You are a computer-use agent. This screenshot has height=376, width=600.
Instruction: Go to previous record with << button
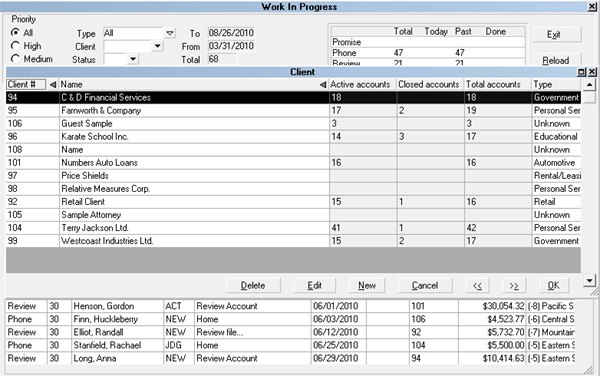477,285
